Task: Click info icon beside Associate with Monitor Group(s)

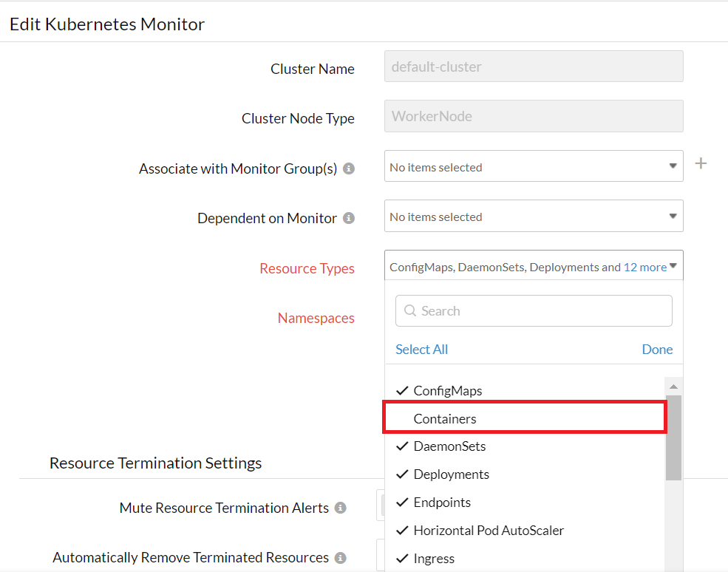Action: coord(349,168)
